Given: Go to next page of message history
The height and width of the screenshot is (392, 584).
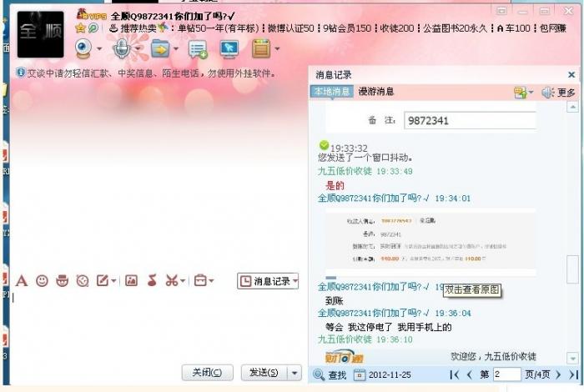Looking at the screenshot, I should point(558,374).
